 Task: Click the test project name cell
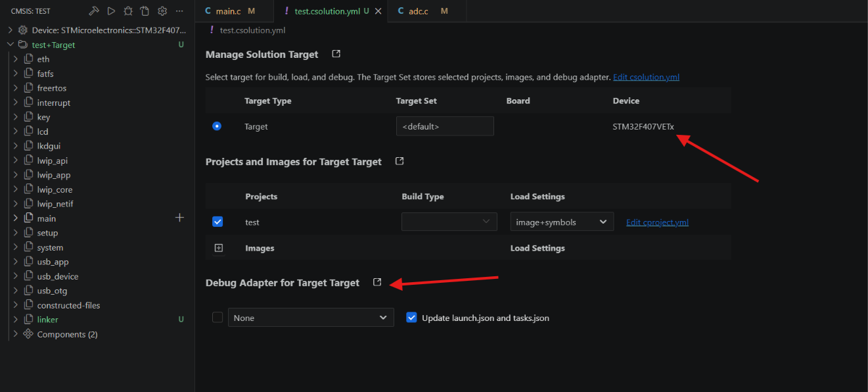252,222
